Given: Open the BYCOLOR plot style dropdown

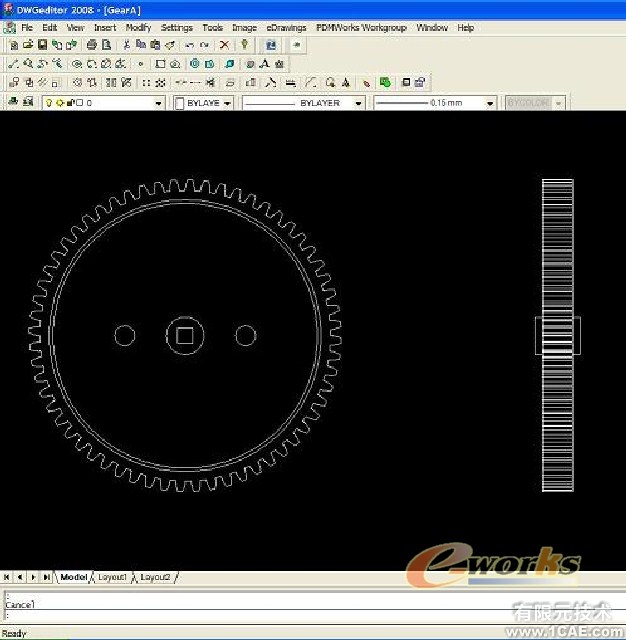Looking at the screenshot, I should 559,103.
